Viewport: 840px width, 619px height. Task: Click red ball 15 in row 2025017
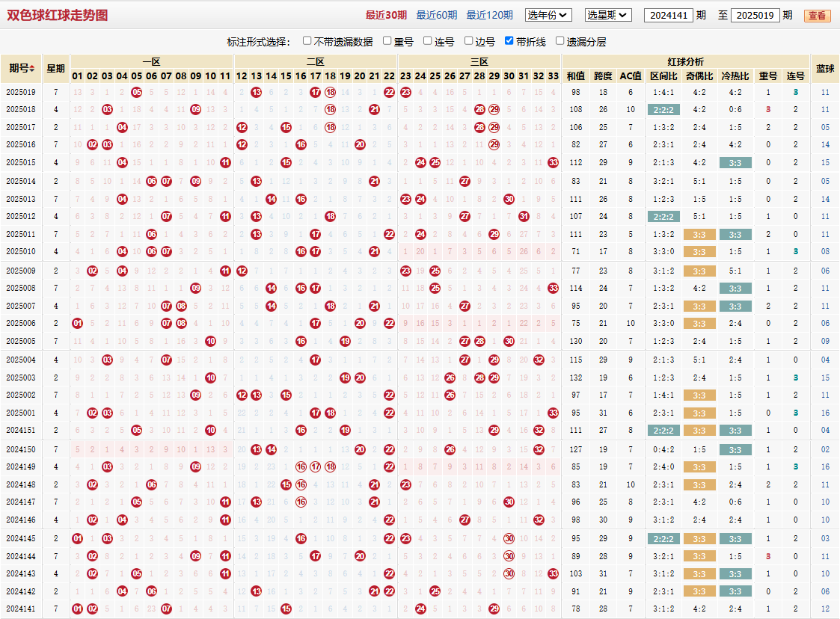point(286,127)
